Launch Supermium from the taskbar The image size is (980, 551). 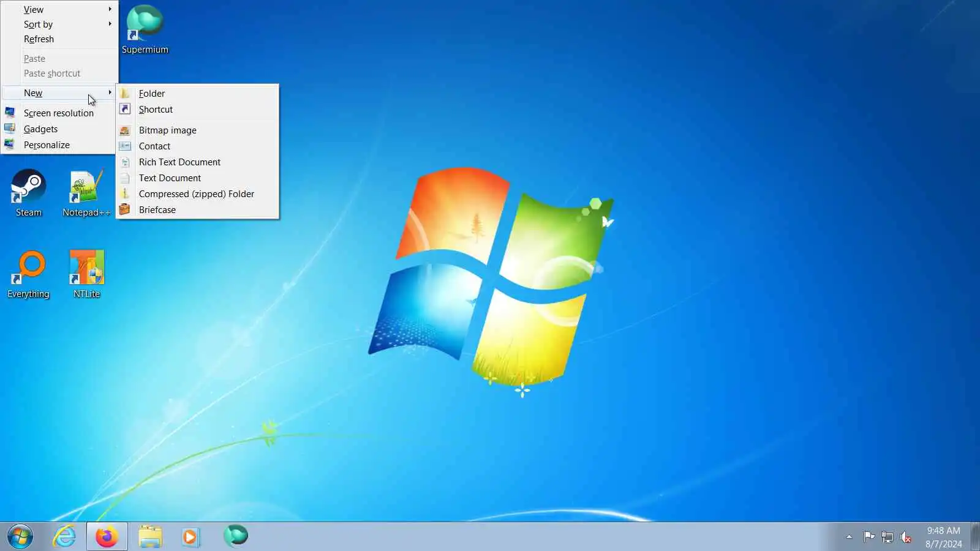(236, 536)
